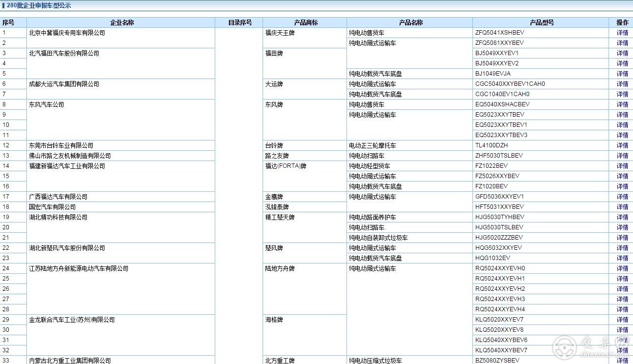The image size is (633, 364).
Task: Click brand cell 陆地方舟牌
Action: 280,269
